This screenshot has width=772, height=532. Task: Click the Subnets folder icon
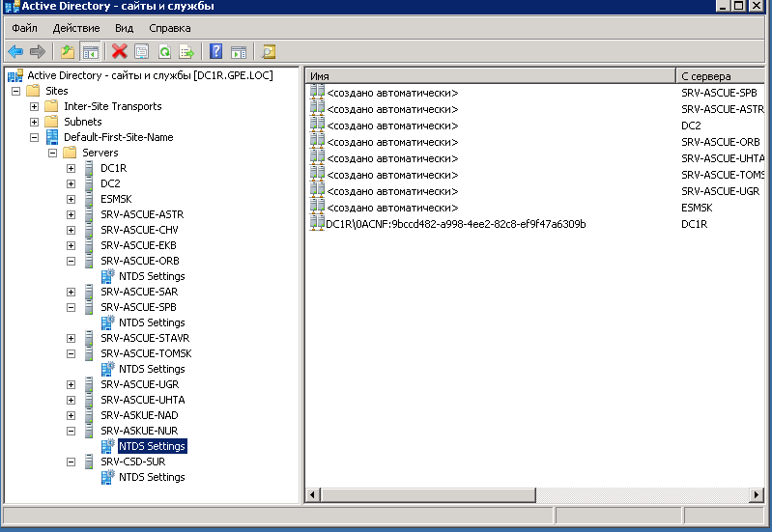51,122
